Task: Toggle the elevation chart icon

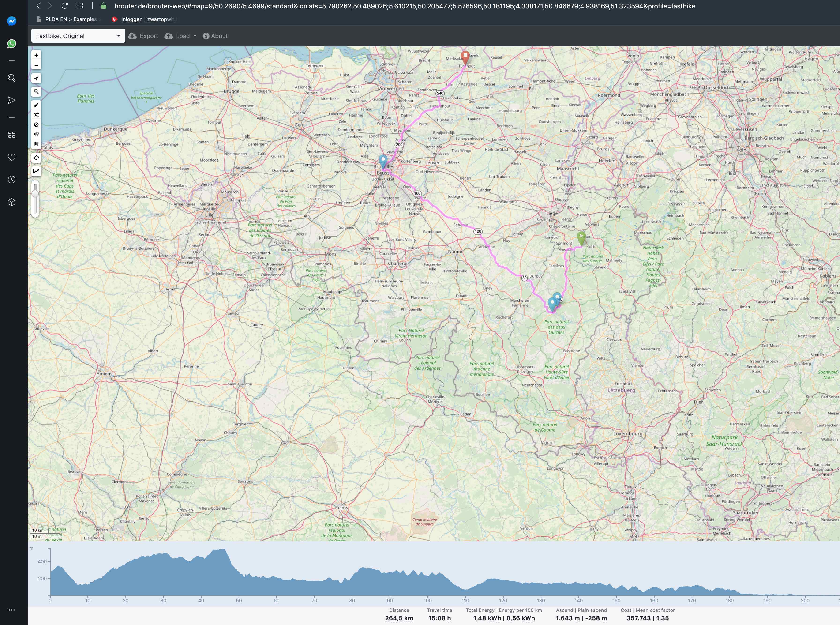Action: [36, 171]
